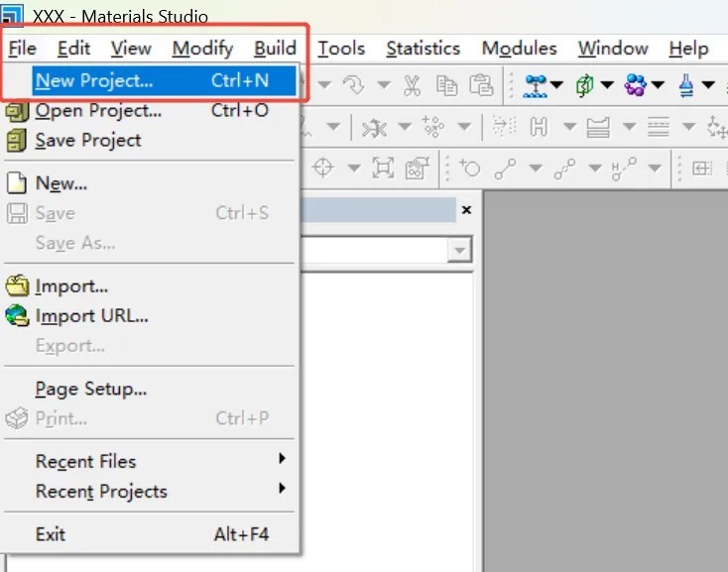
Task: Close the explorer panel with its X
Action: click(x=467, y=210)
